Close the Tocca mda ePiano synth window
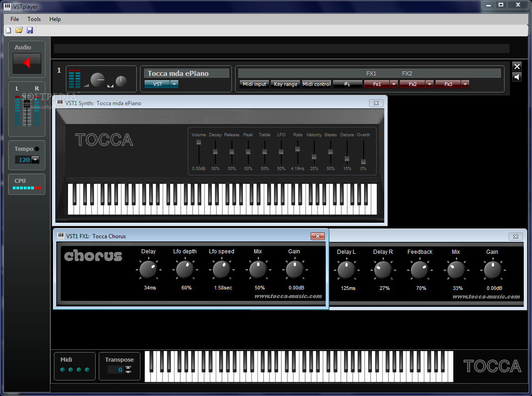This screenshot has height=396, width=532. [376, 103]
